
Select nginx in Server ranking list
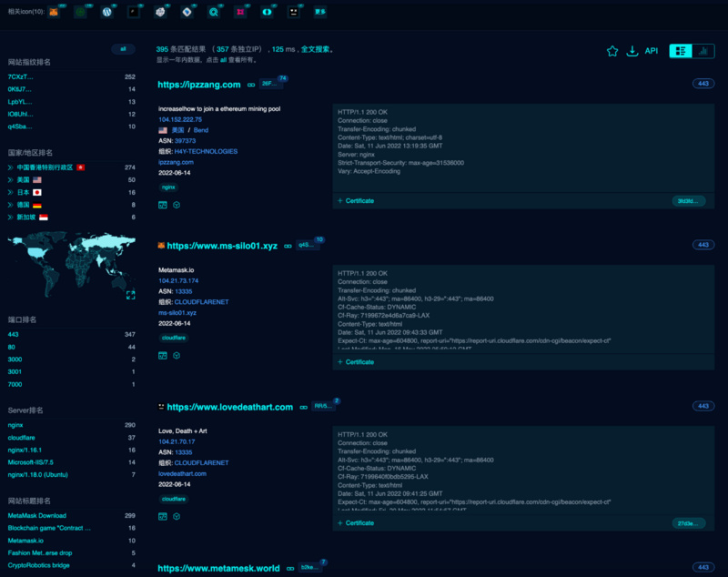coord(15,425)
